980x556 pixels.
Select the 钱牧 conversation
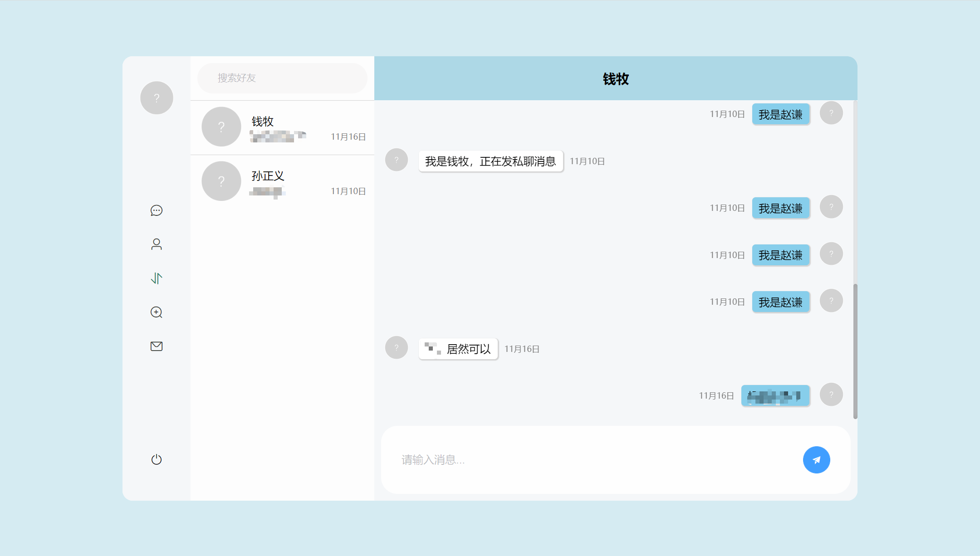pyautogui.click(x=290, y=128)
